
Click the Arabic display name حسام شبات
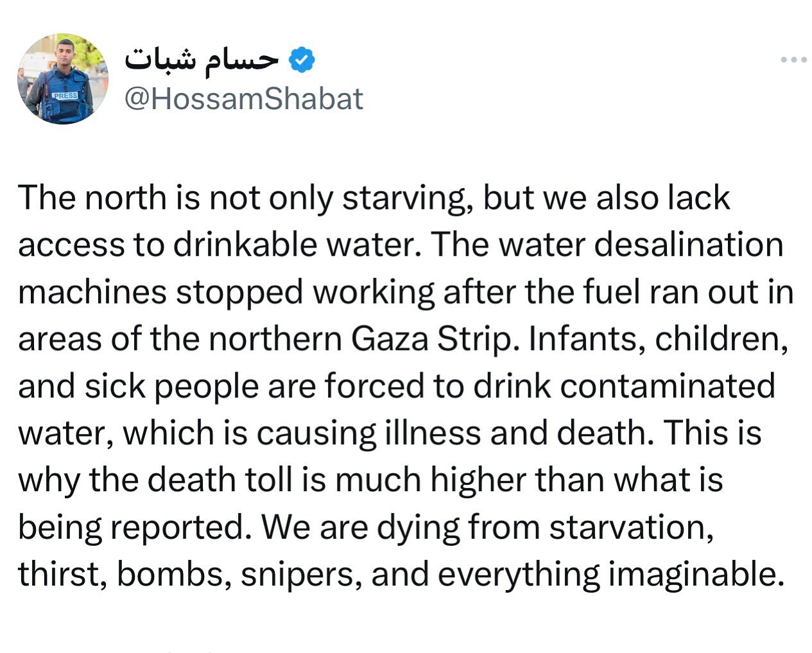[202, 60]
